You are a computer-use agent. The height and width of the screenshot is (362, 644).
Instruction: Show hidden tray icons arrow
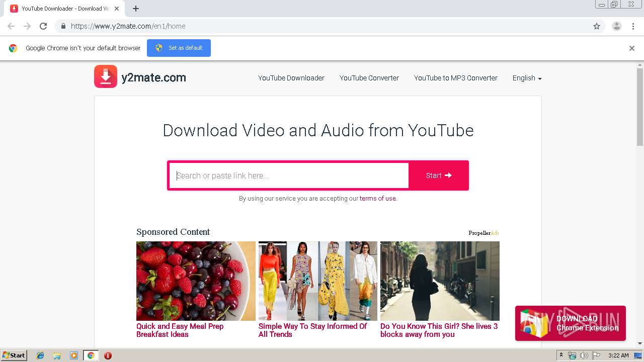click(x=561, y=355)
